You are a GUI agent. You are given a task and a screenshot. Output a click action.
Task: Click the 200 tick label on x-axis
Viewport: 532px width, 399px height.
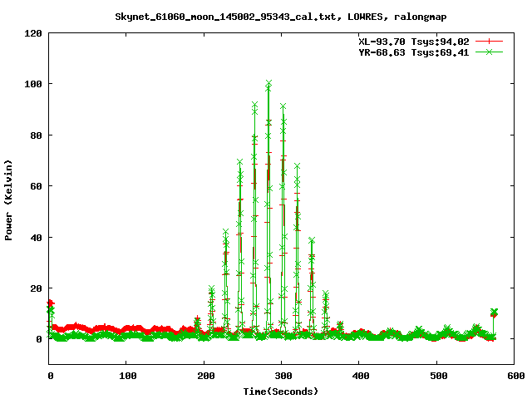[204, 377]
